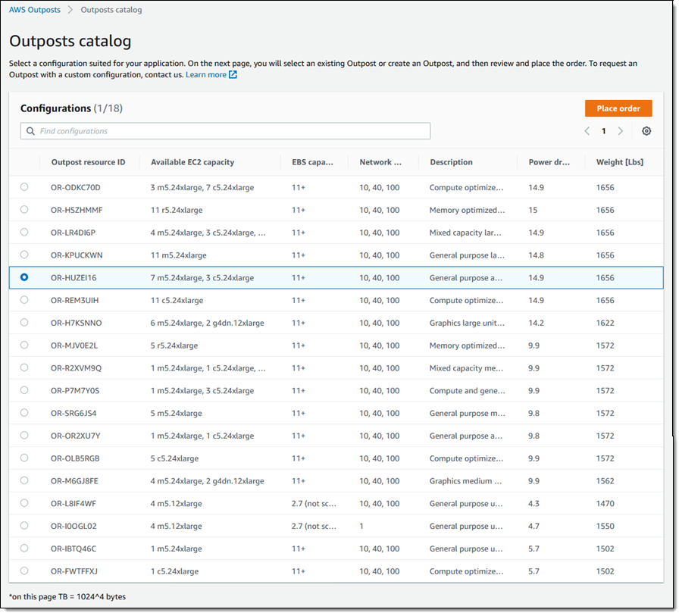Sort by Weight [Lbs] column header
The height and width of the screenshot is (616, 682).
tap(620, 162)
